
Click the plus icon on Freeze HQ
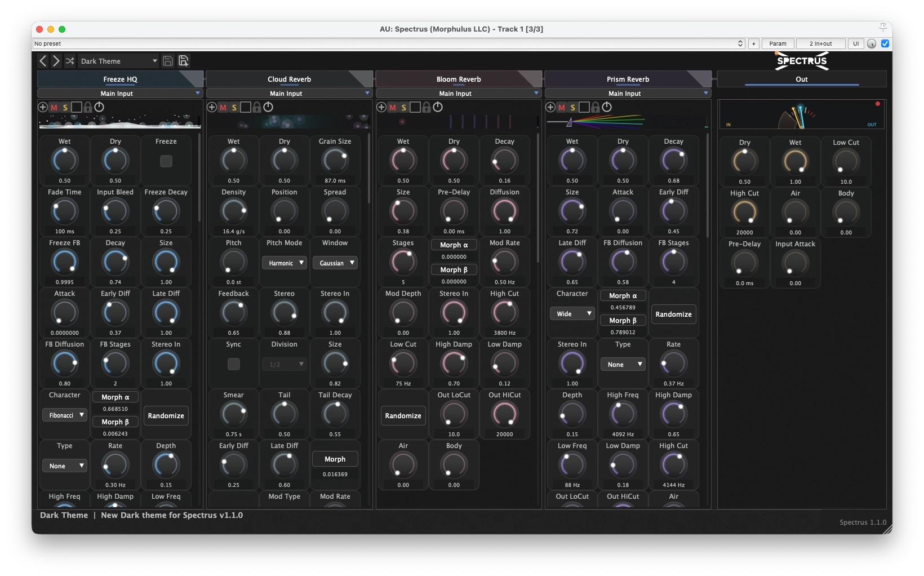[x=42, y=107]
